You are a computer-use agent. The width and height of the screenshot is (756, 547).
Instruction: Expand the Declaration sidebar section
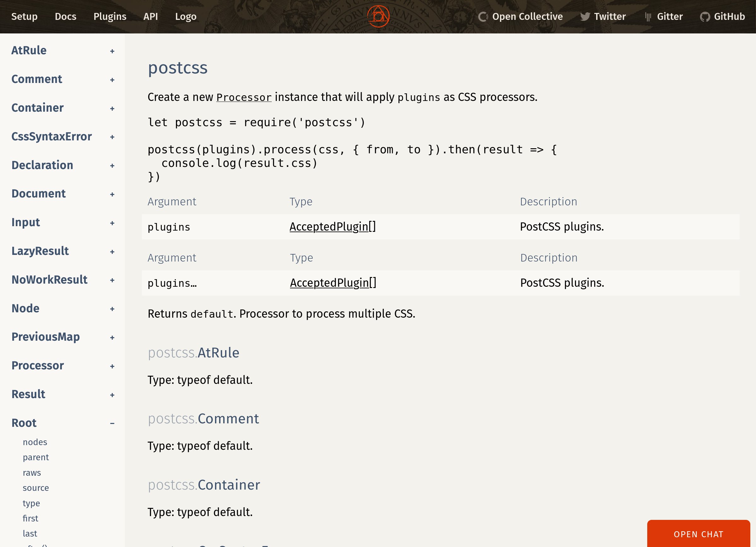(x=112, y=166)
